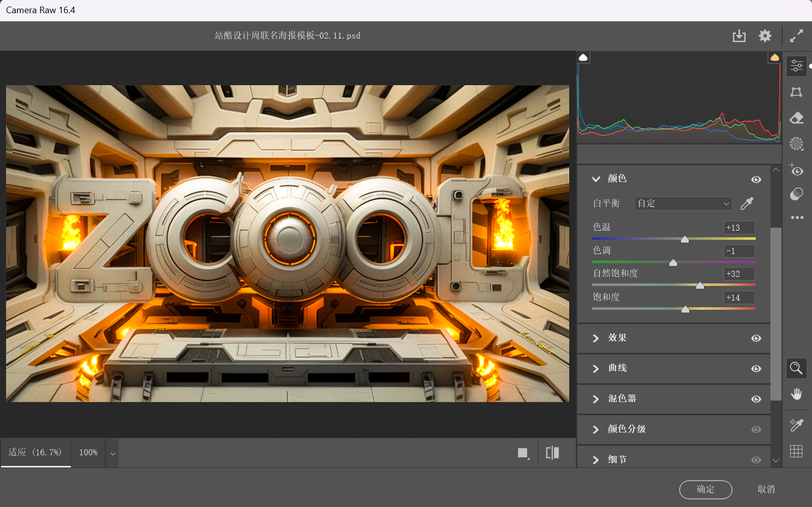Expand the 混色器 section

click(x=596, y=399)
